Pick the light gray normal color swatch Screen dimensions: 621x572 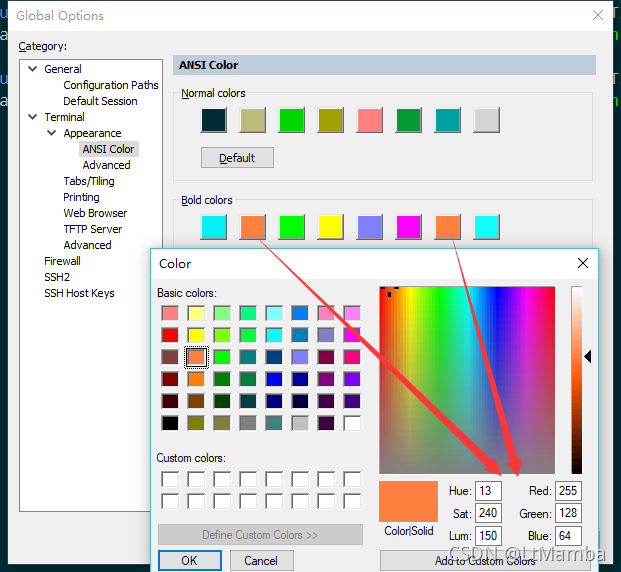click(486, 120)
